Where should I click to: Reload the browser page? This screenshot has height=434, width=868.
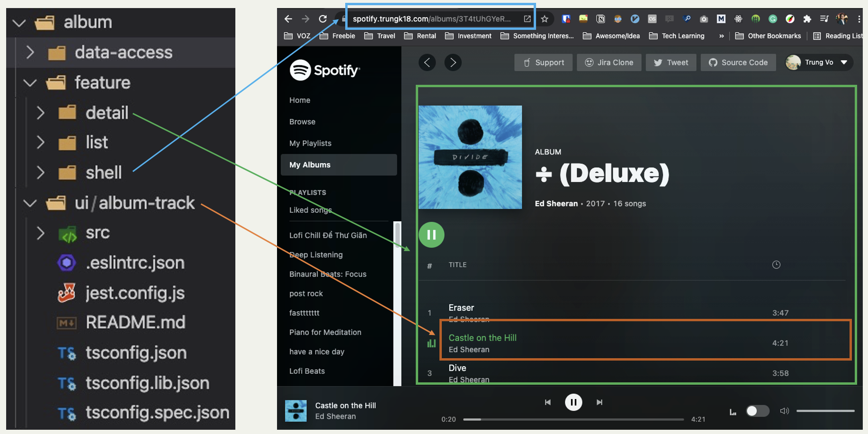click(323, 19)
